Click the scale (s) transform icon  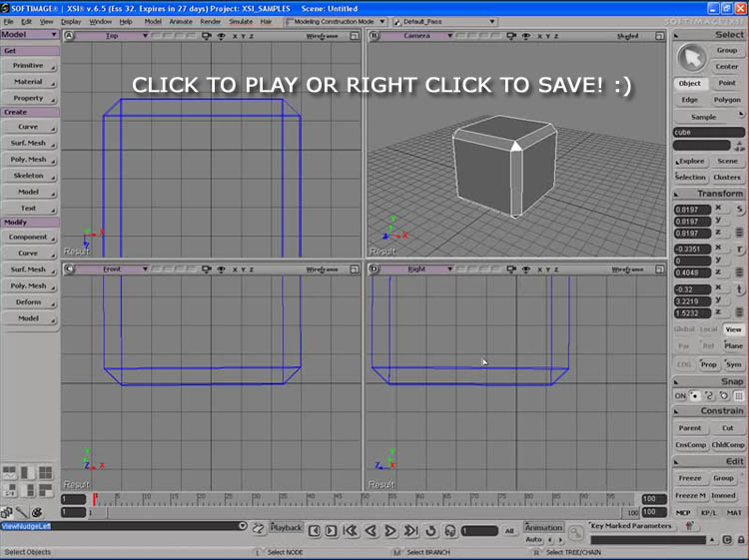coord(739,210)
